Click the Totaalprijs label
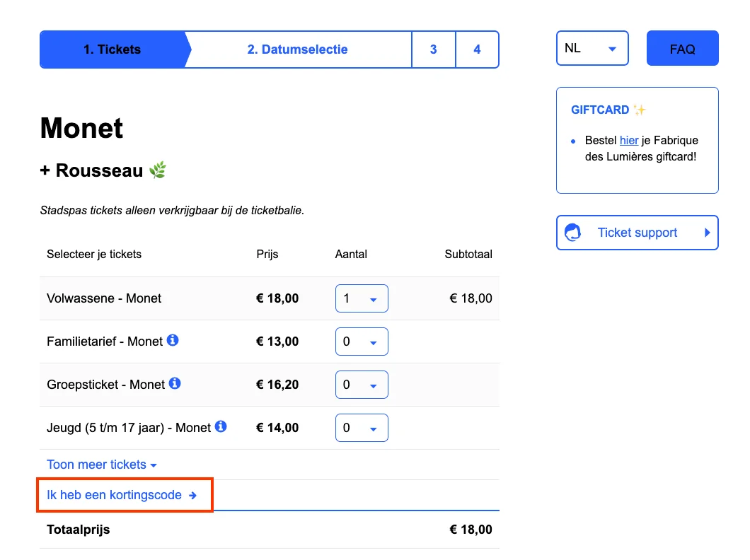750x560 pixels. [79, 530]
